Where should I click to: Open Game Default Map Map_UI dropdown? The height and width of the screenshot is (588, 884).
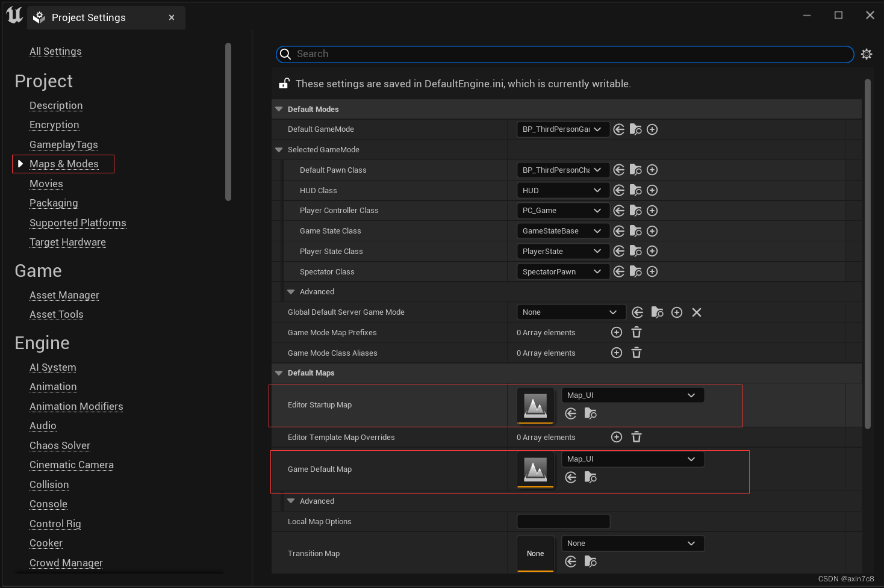pyautogui.click(x=633, y=459)
